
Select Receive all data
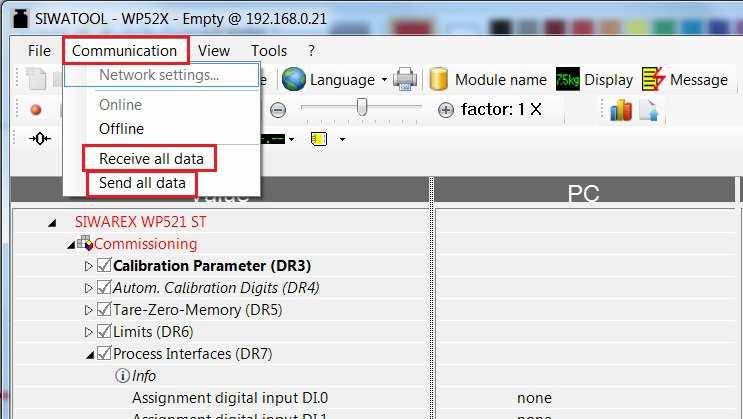click(x=151, y=158)
